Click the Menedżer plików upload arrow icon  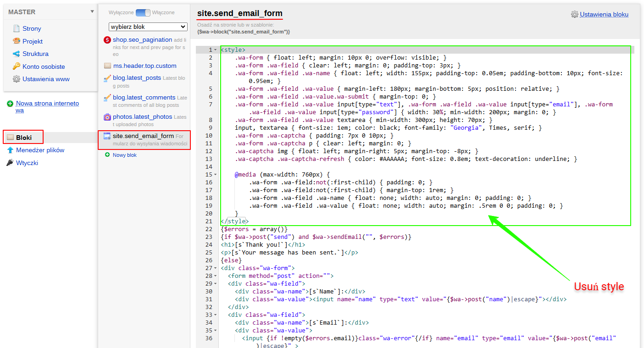tap(10, 150)
